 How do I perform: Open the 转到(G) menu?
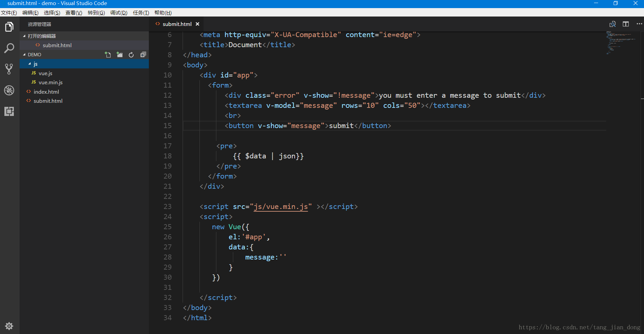(96, 13)
